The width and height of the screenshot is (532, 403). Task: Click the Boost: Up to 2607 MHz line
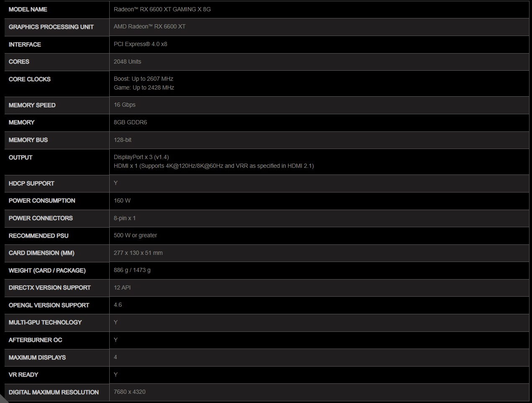[143, 79]
